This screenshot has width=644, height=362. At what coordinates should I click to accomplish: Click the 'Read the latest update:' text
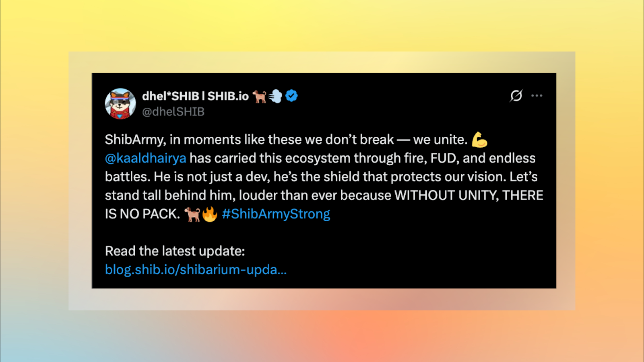point(175,251)
